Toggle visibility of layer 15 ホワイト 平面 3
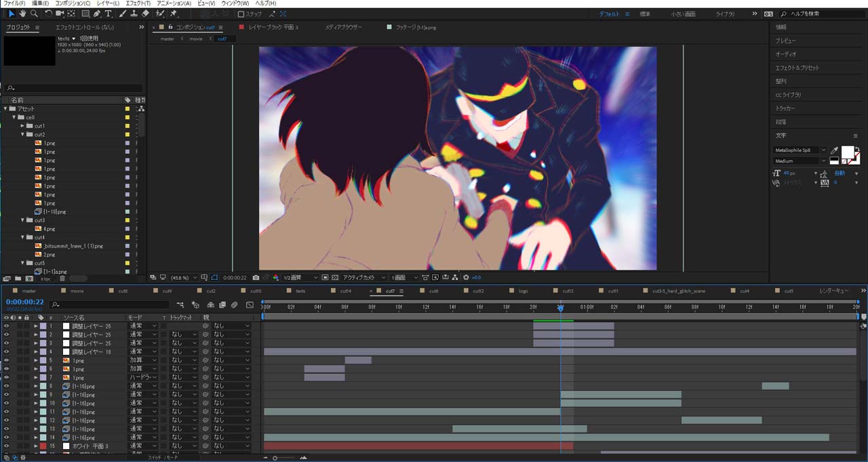This screenshot has width=868, height=462. click(x=6, y=446)
